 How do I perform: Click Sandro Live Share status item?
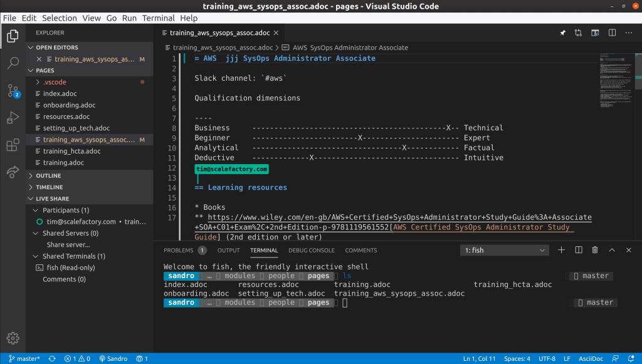113,359
